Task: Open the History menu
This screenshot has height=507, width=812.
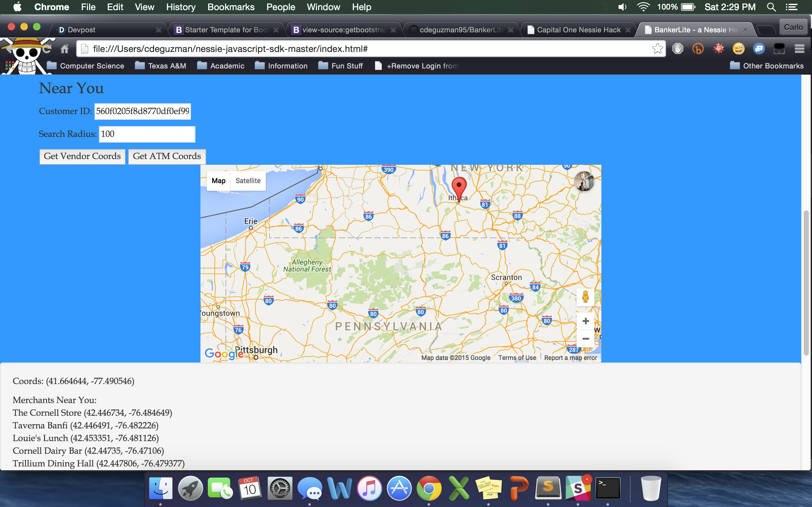Action: [x=180, y=7]
